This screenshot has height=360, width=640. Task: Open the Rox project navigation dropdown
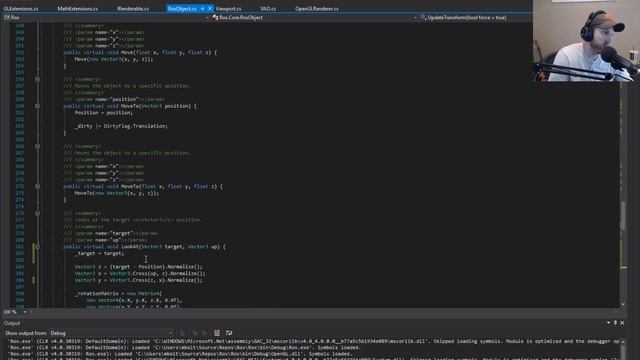coord(106,18)
